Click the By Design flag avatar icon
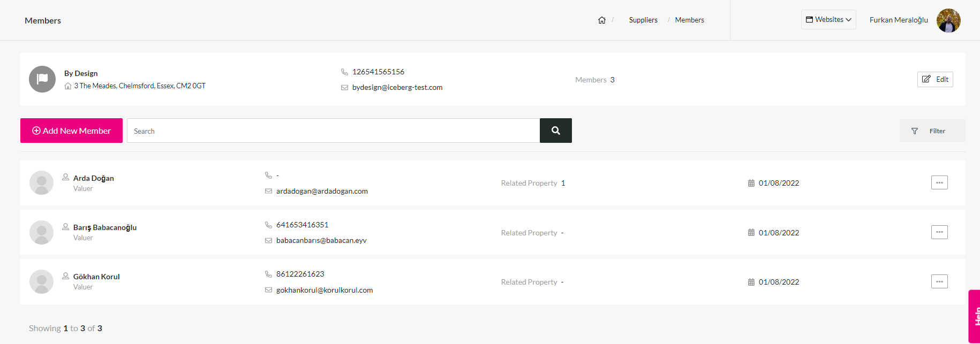The width and height of the screenshot is (980, 344). [42, 79]
